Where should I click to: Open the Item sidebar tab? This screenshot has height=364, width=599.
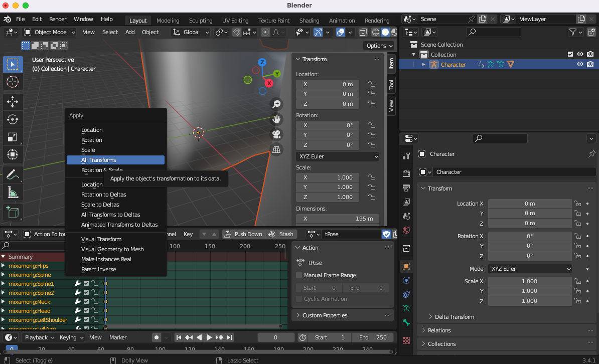(391, 63)
